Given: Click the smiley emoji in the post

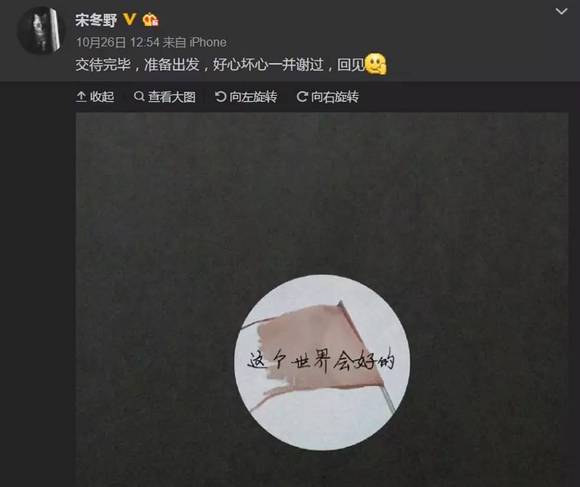Looking at the screenshot, I should click(x=376, y=64).
